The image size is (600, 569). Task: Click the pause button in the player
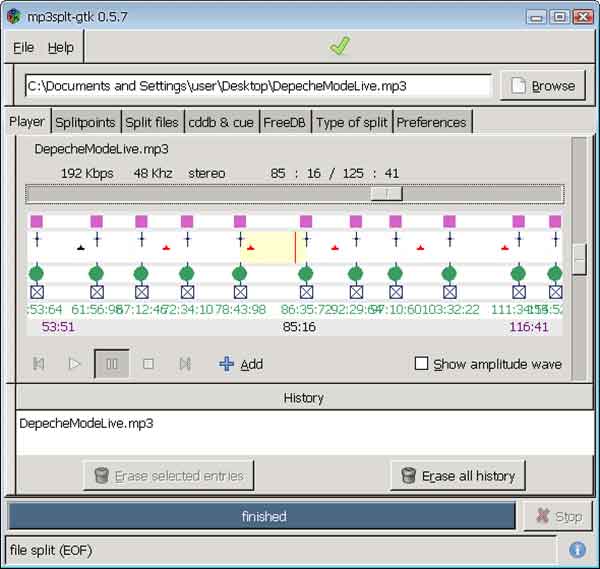click(x=112, y=364)
